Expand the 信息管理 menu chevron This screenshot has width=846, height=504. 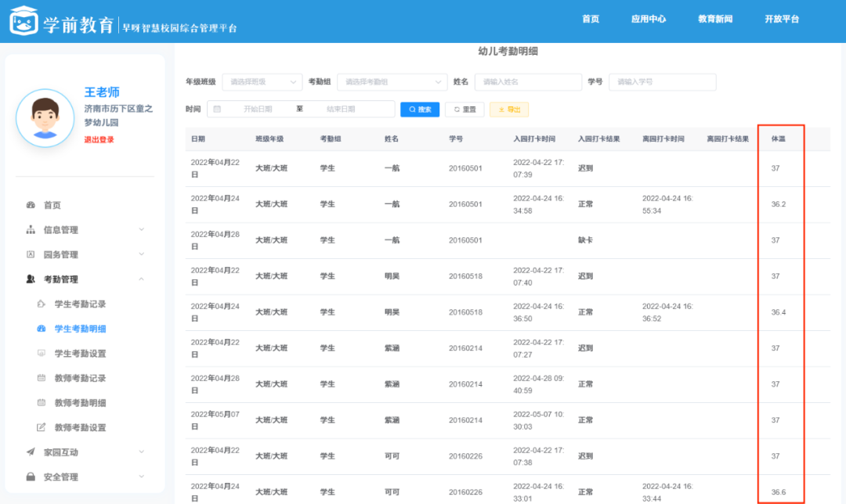pos(141,229)
